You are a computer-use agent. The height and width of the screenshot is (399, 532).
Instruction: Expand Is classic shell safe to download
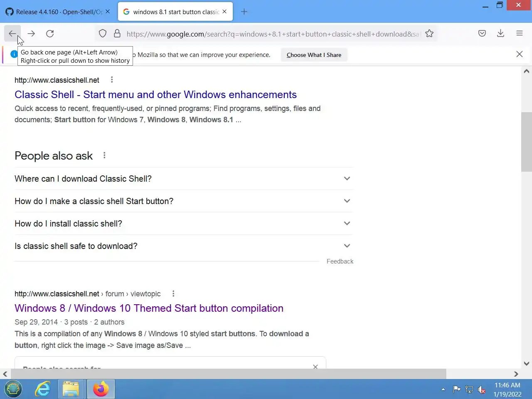tap(184, 246)
